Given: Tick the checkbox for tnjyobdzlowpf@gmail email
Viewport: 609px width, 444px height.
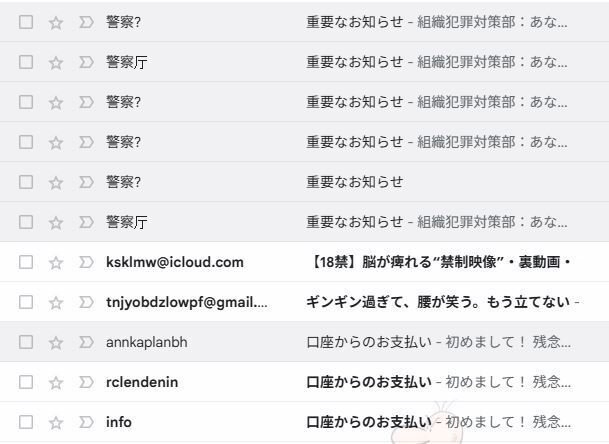Looking at the screenshot, I should (x=26, y=302).
